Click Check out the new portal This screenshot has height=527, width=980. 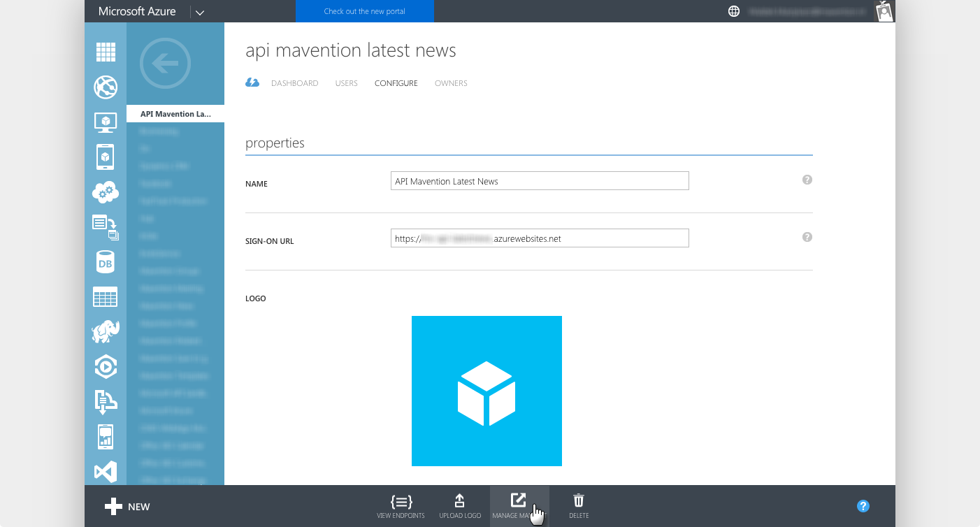pos(365,11)
